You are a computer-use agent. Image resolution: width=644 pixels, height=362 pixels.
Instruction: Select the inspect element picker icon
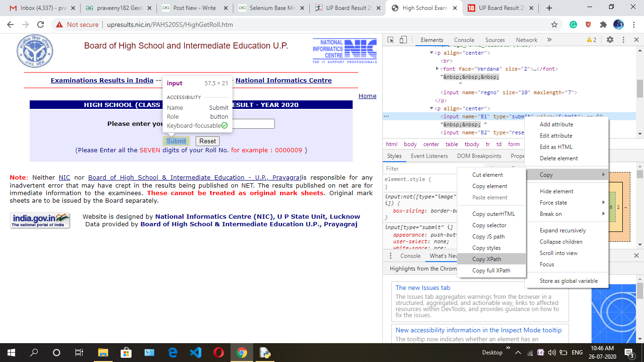(x=391, y=40)
